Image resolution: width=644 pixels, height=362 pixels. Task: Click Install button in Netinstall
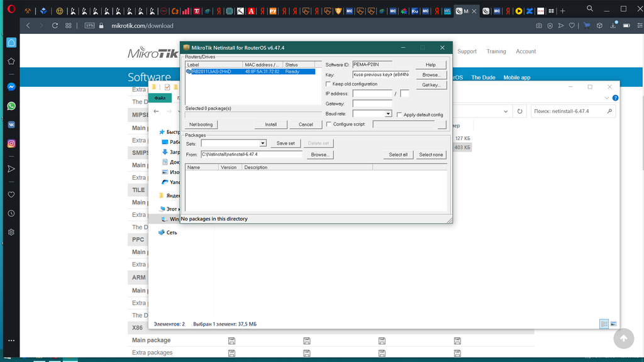270,124
